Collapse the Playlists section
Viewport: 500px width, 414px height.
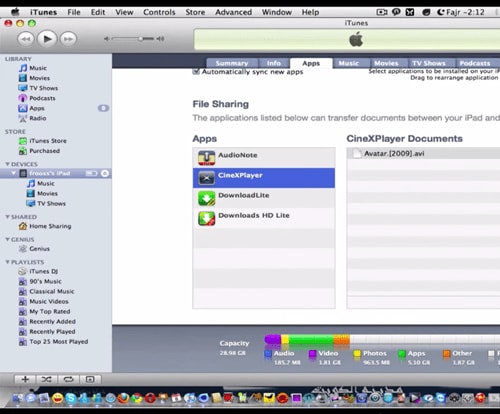(7, 262)
